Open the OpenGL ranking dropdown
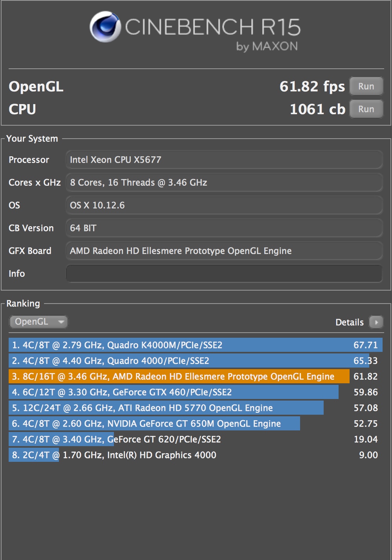Screen dimensions: 392x560 (x=38, y=322)
